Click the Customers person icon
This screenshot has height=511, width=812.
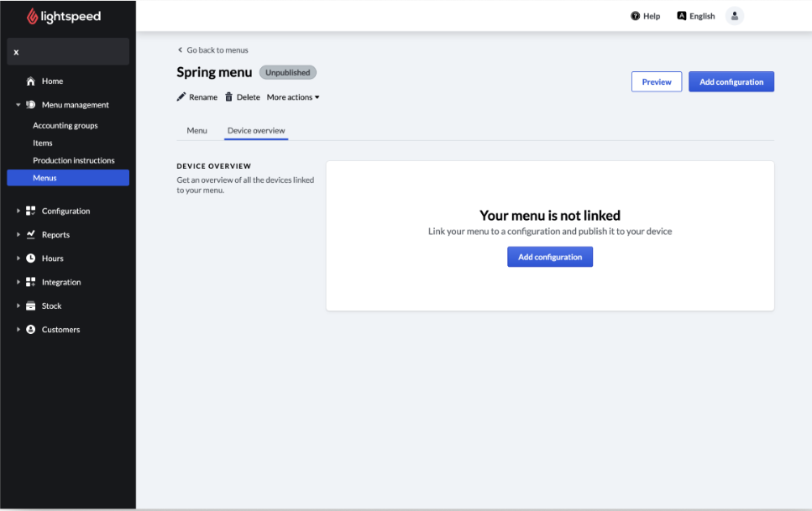[31, 330]
